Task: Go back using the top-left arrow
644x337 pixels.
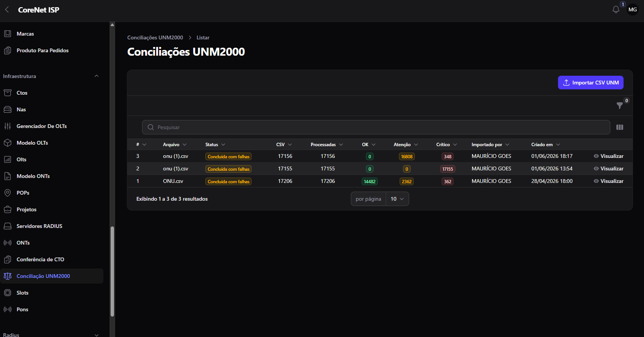Action: [7, 10]
